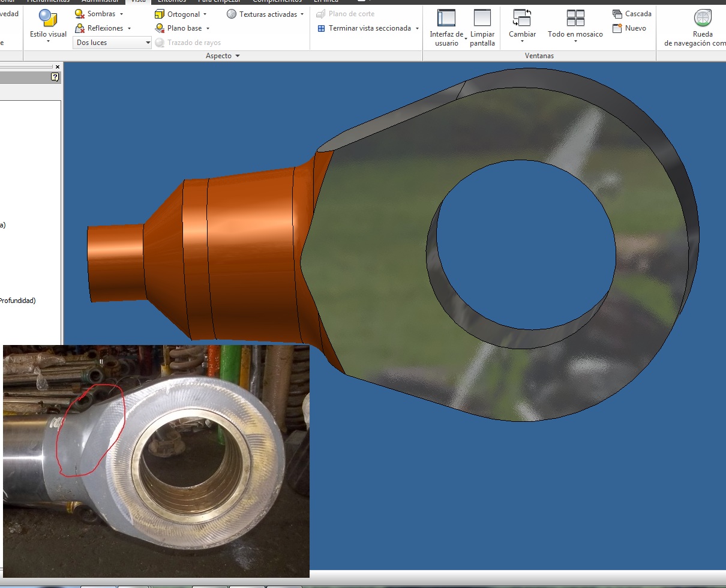Expand the Aspecto panel arrow
Viewport: 726px width, 588px height.
pyautogui.click(x=238, y=56)
